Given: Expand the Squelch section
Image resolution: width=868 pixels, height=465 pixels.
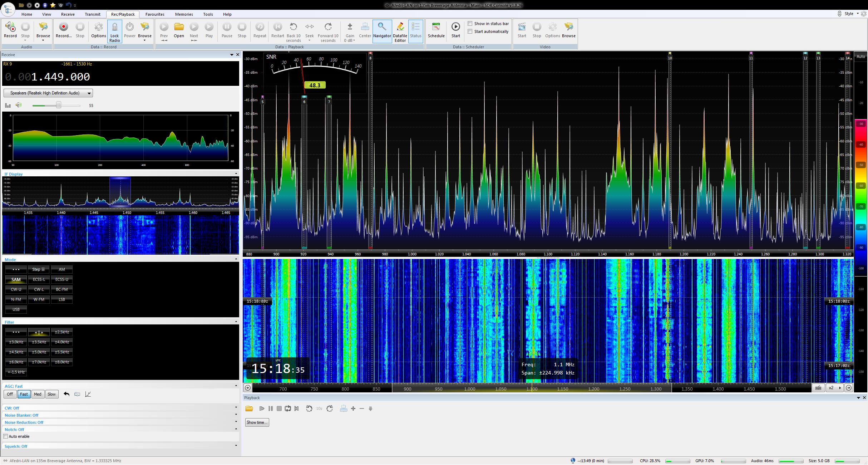Looking at the screenshot, I should (236, 446).
